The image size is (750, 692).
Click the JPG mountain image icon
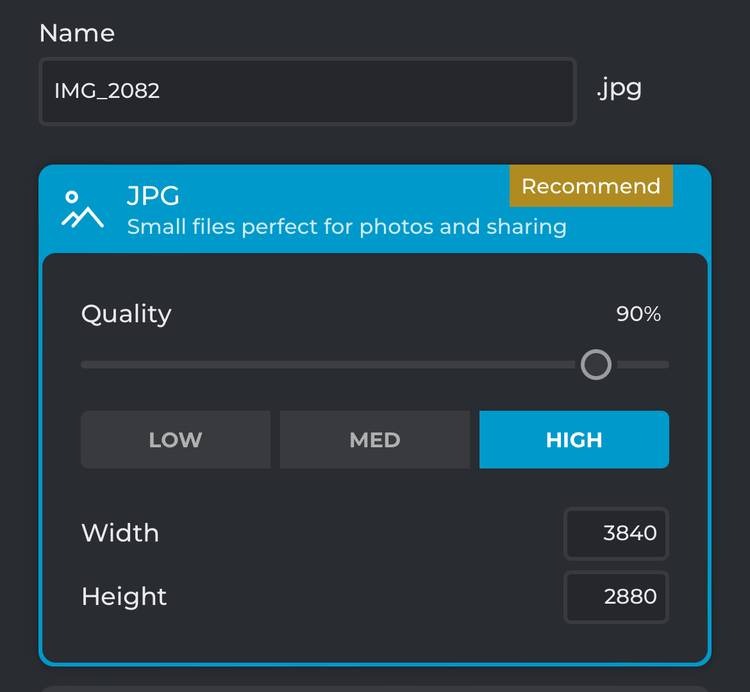(x=82, y=209)
